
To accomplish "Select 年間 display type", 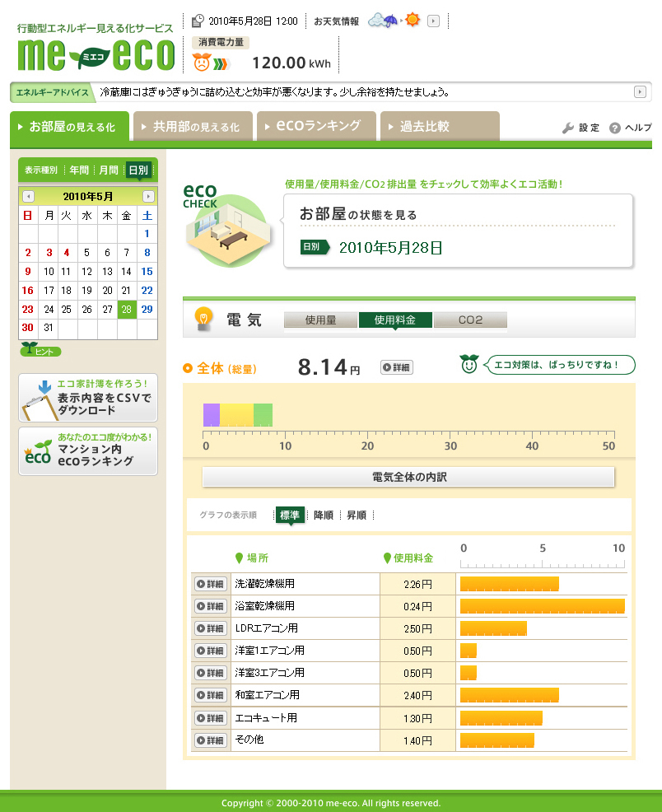I will pyautogui.click(x=79, y=170).
